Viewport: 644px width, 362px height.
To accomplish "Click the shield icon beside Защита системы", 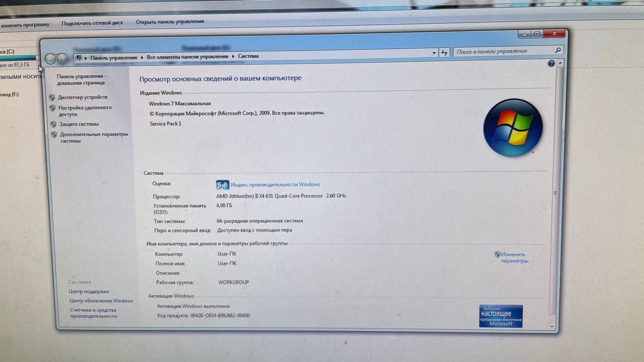I will 53,124.
